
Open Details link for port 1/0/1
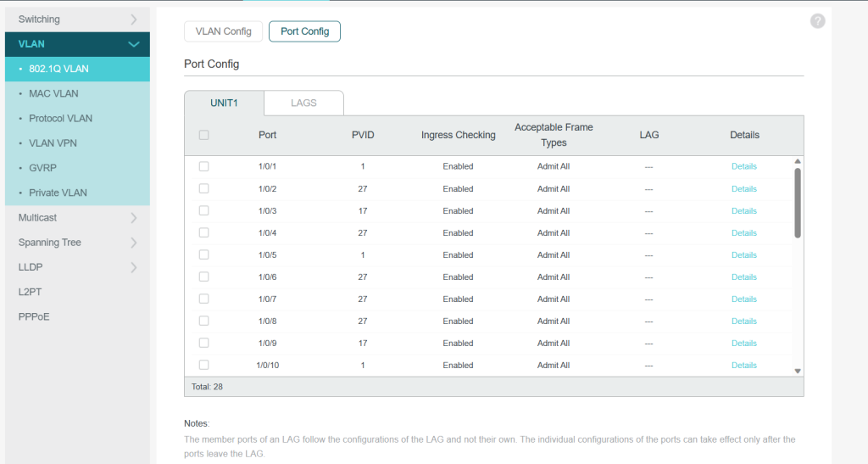click(x=744, y=166)
